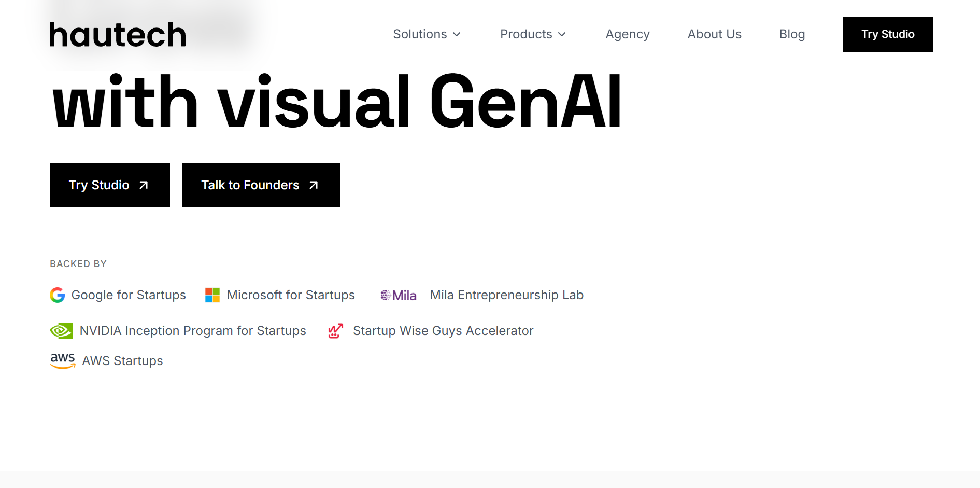Expand the Products dropdown chevron
The width and height of the screenshot is (980, 488).
tap(562, 34)
